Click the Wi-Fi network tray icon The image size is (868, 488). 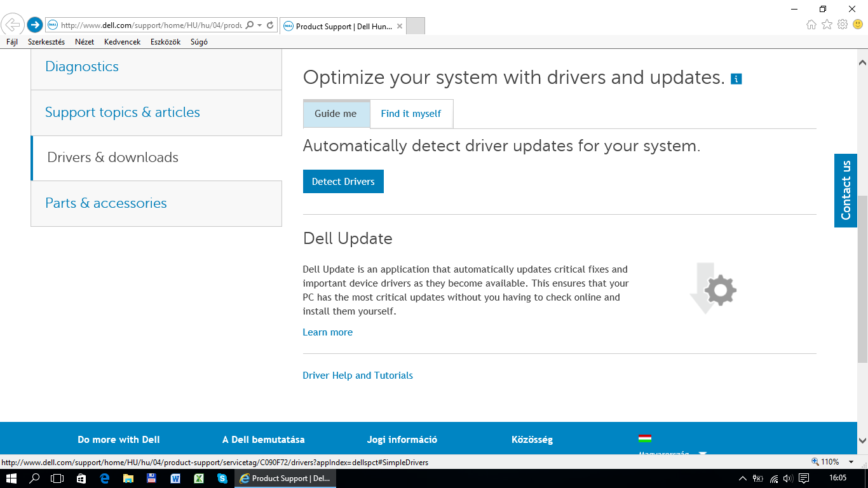pos(774,478)
